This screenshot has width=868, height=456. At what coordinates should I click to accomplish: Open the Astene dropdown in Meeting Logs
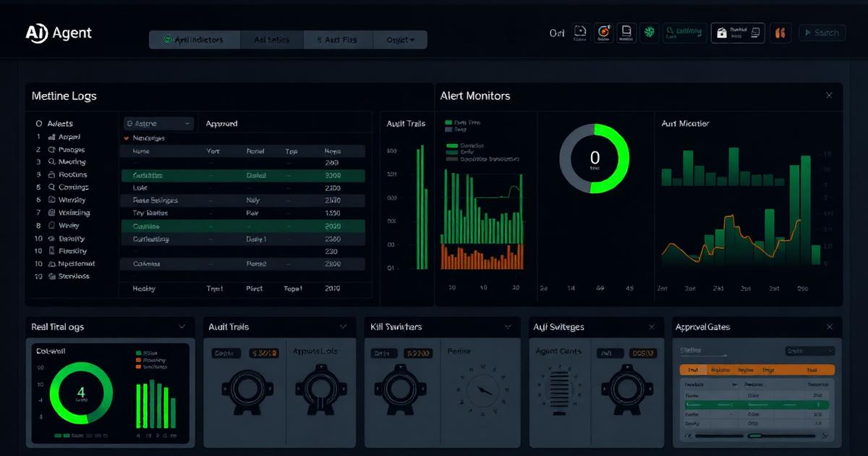[158, 123]
